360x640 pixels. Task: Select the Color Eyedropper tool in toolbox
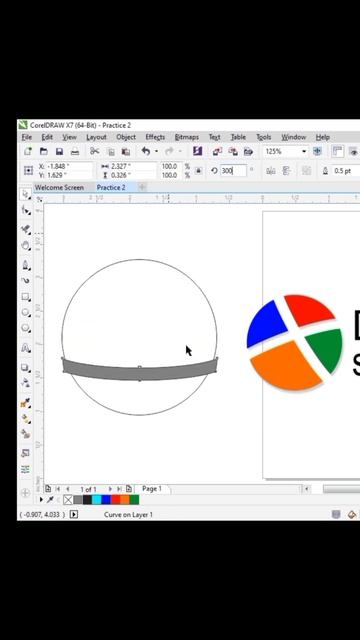point(26,403)
